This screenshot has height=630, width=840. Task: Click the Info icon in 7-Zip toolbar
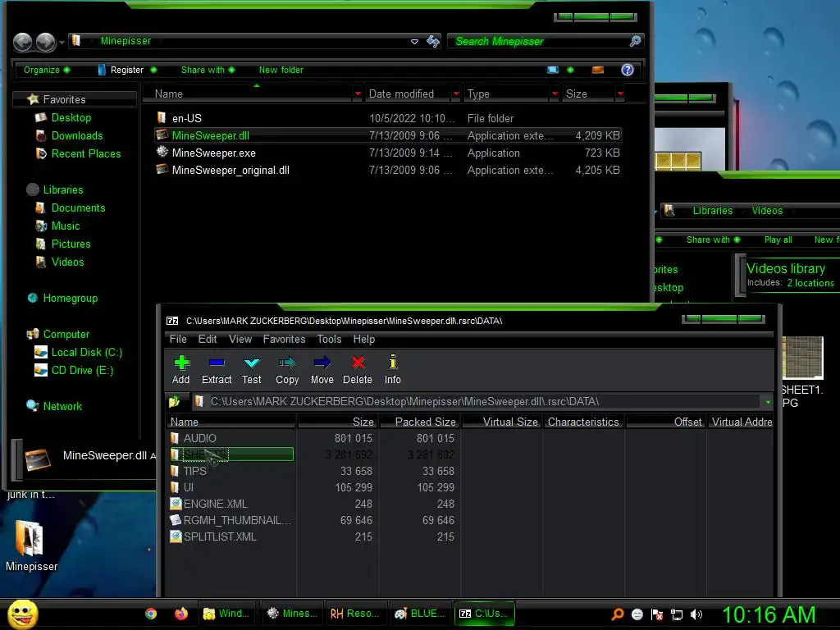393,369
